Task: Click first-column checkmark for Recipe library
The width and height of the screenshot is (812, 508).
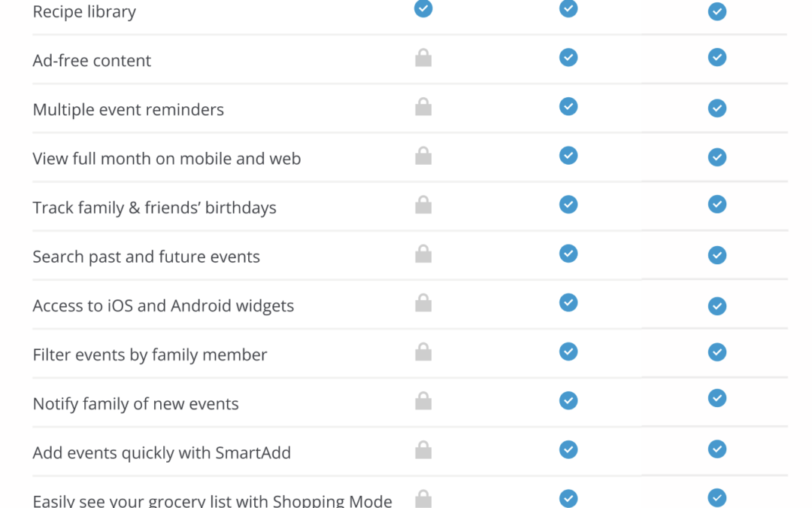Action: [x=423, y=8]
